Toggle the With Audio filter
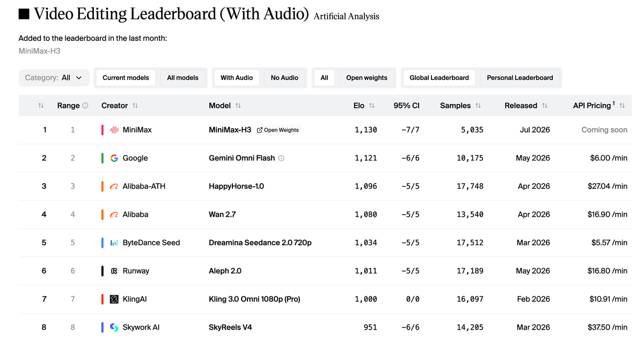The height and width of the screenshot is (343, 644). [236, 78]
